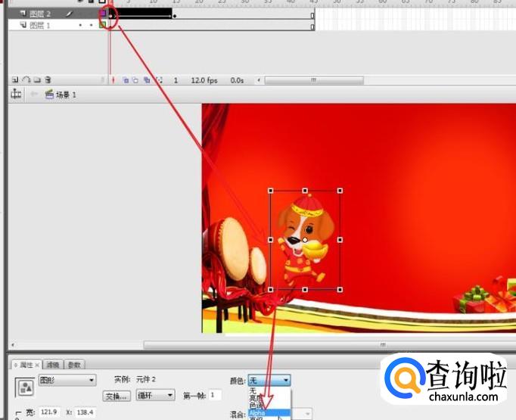This screenshot has height=420, width=516.
Task: Select first keyframe of 图层 2
Action: tap(111, 14)
